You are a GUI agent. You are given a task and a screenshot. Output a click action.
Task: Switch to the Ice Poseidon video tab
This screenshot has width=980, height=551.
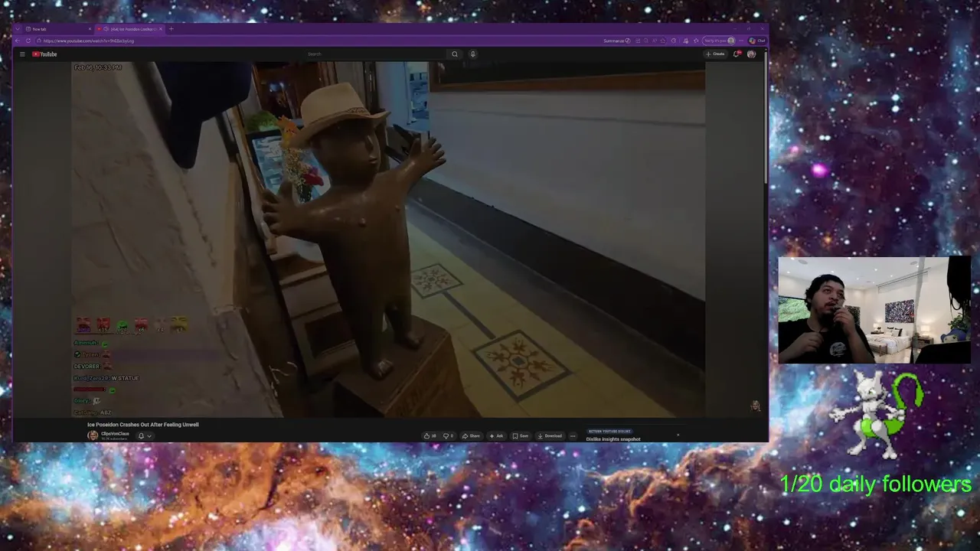131,29
